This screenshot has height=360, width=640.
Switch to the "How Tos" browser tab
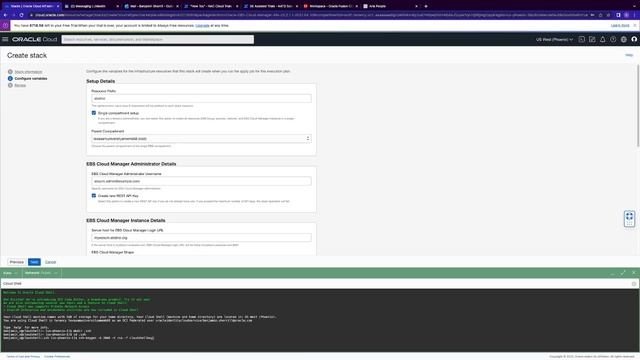click(211, 6)
